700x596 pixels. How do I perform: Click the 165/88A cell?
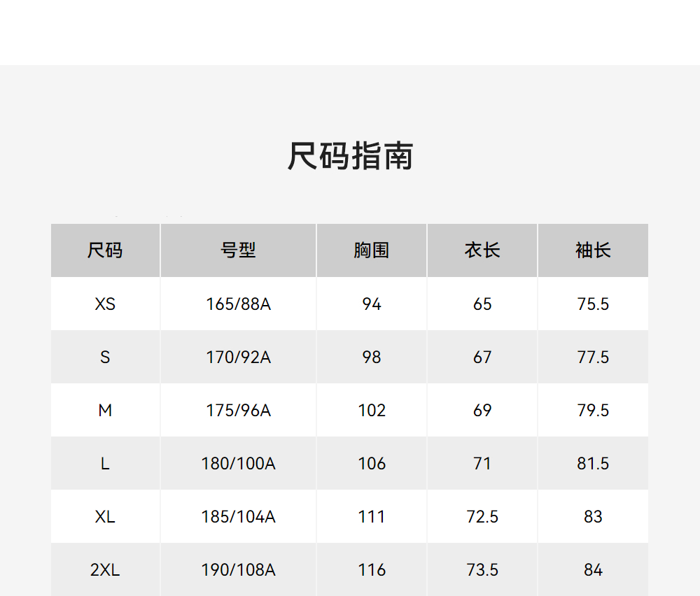coord(239,304)
